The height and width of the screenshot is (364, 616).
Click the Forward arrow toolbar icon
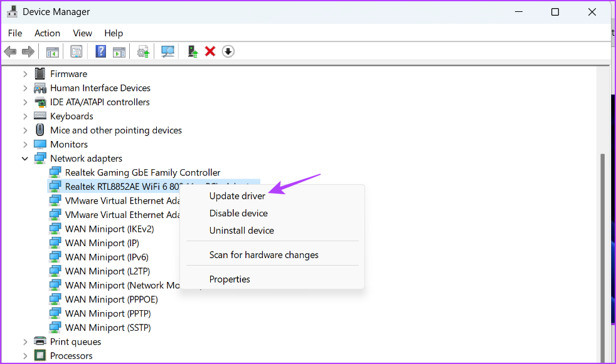pyautogui.click(x=28, y=51)
